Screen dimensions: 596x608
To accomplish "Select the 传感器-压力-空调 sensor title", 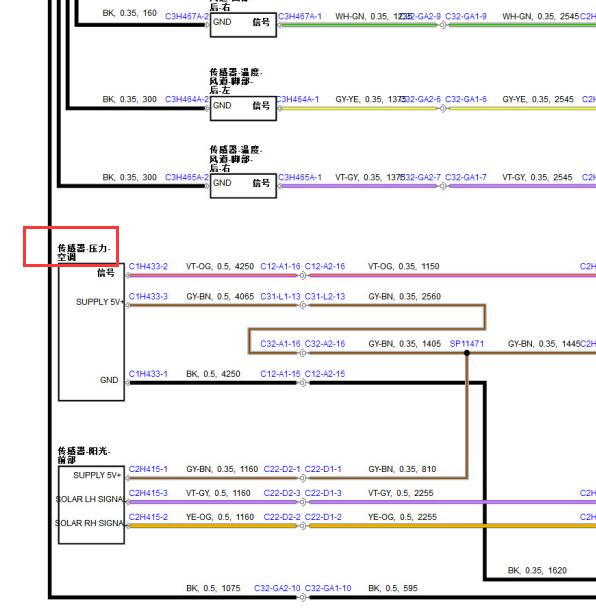I will pyautogui.click(x=84, y=252).
